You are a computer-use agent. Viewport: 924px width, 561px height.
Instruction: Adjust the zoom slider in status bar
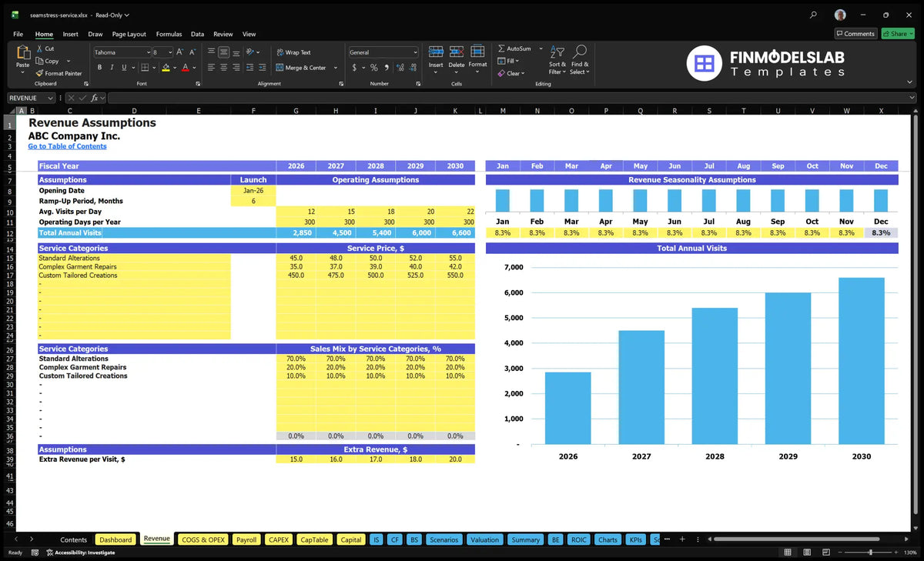pyautogui.click(x=870, y=553)
